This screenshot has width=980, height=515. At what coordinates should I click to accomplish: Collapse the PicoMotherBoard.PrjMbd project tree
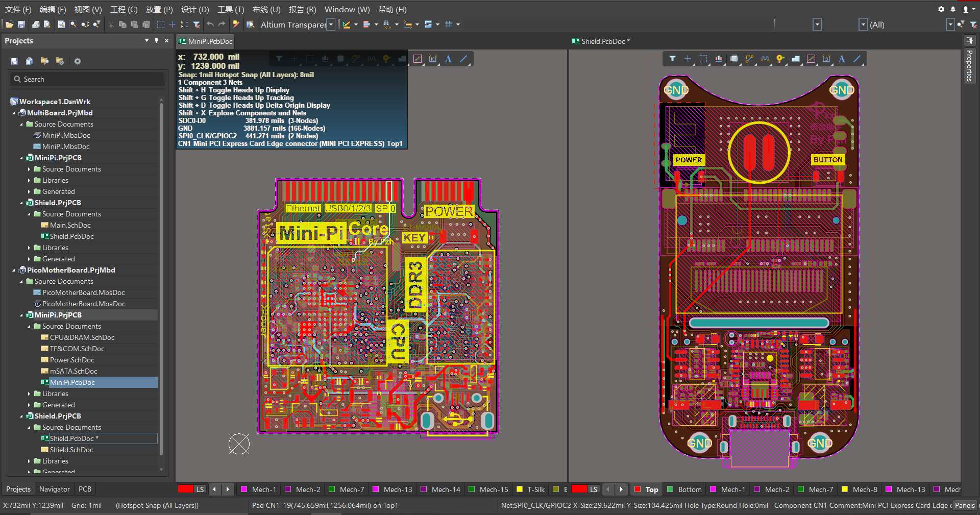14,270
